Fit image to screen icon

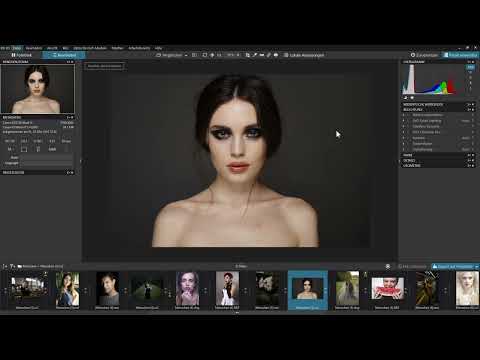[x=205, y=55]
